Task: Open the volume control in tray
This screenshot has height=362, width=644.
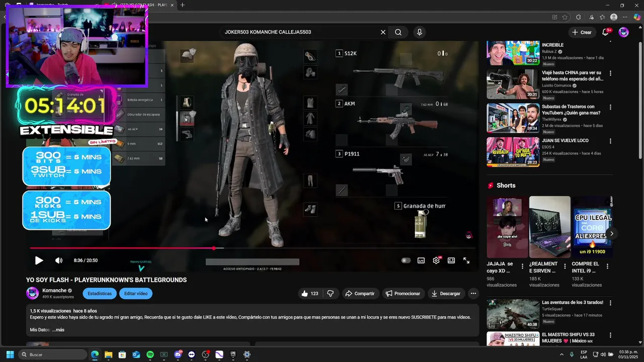Action: click(x=604, y=354)
